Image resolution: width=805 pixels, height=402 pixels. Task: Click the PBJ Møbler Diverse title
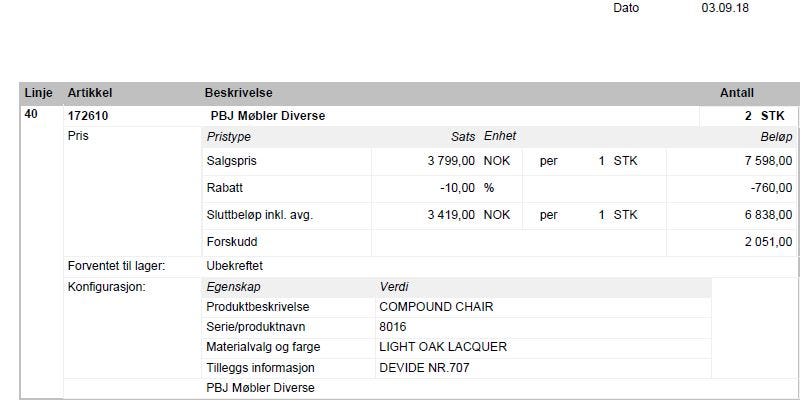click(268, 116)
